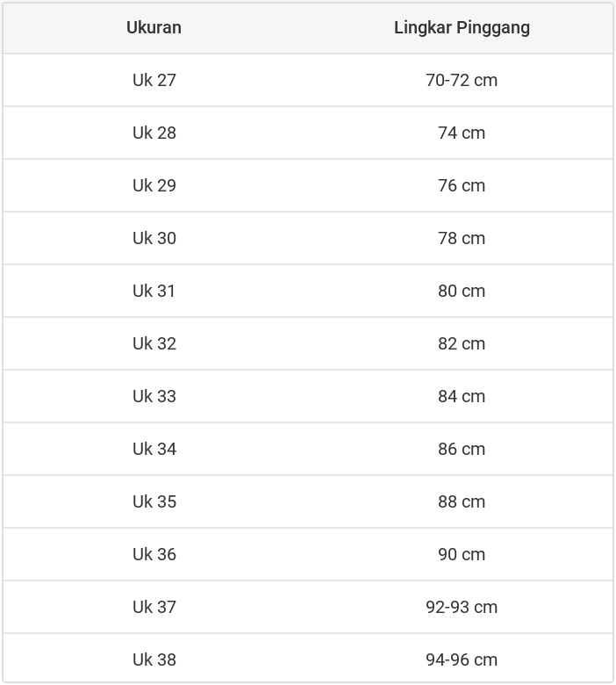Image resolution: width=616 pixels, height=685 pixels.
Task: Select the Uk 28 size cell
Action: [154, 133]
